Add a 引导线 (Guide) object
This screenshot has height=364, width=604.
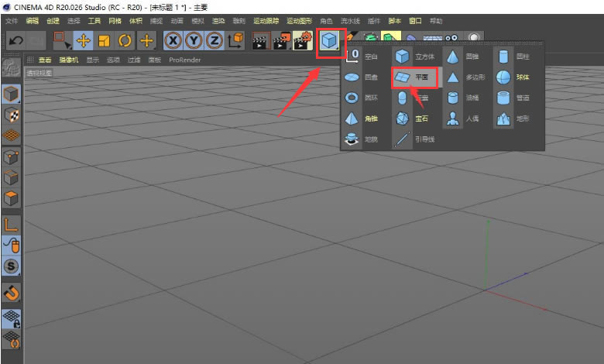tap(415, 139)
